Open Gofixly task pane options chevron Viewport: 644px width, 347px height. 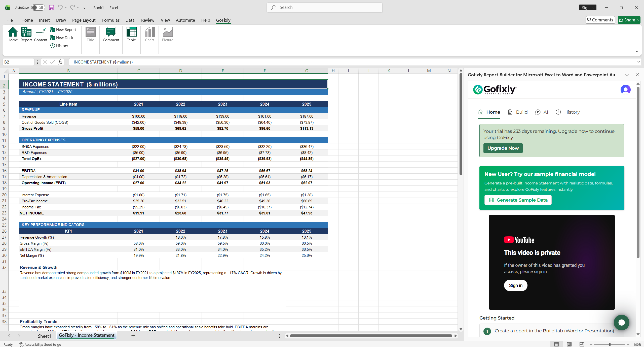click(627, 75)
